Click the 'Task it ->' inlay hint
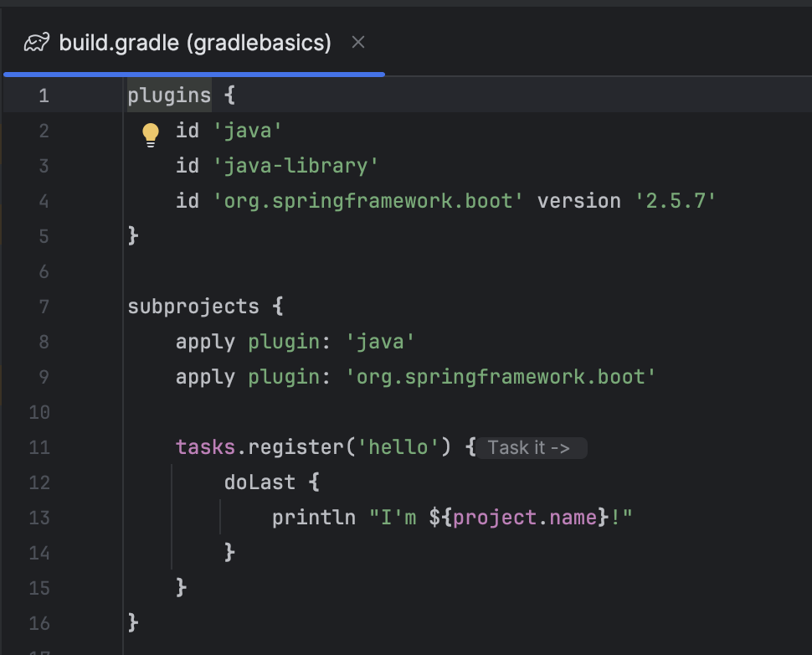812x655 pixels. [531, 448]
